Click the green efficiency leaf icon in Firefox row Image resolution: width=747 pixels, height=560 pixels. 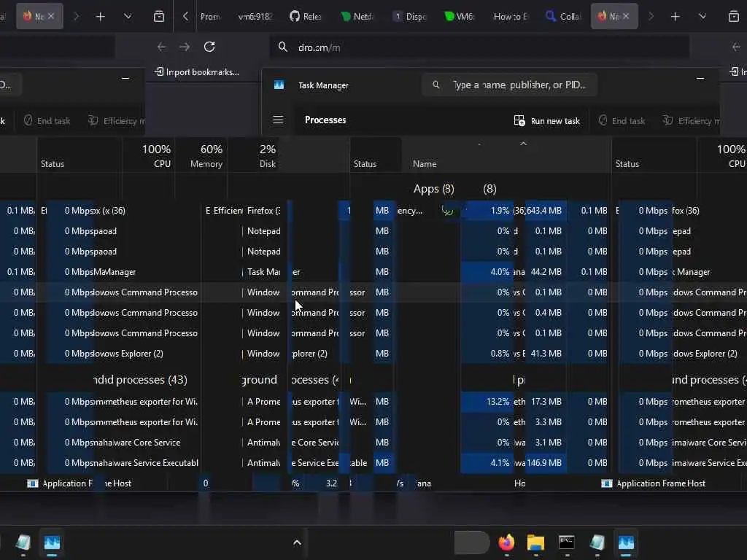447,210
